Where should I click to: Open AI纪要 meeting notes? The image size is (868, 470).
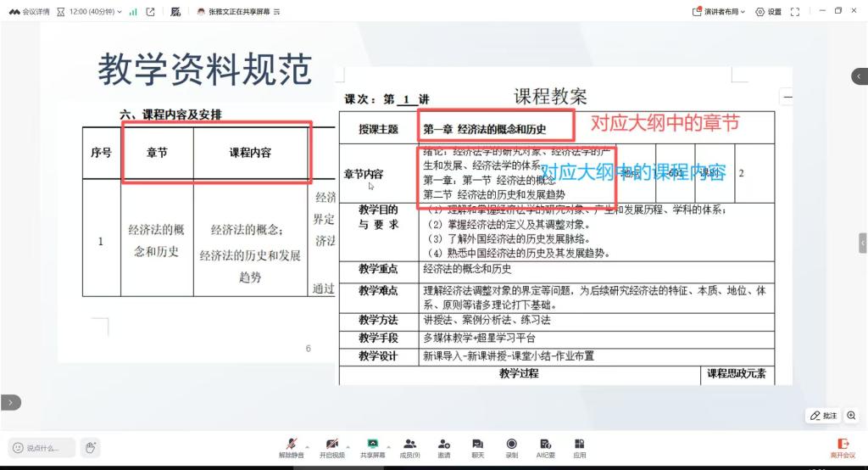tap(545, 446)
